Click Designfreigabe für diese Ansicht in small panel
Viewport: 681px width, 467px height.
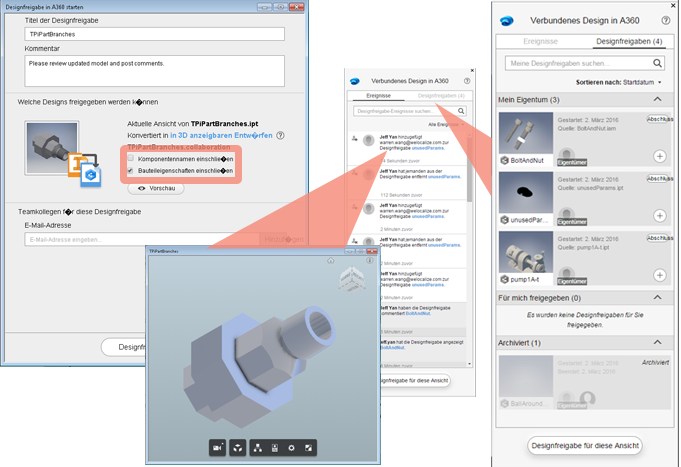point(414,381)
